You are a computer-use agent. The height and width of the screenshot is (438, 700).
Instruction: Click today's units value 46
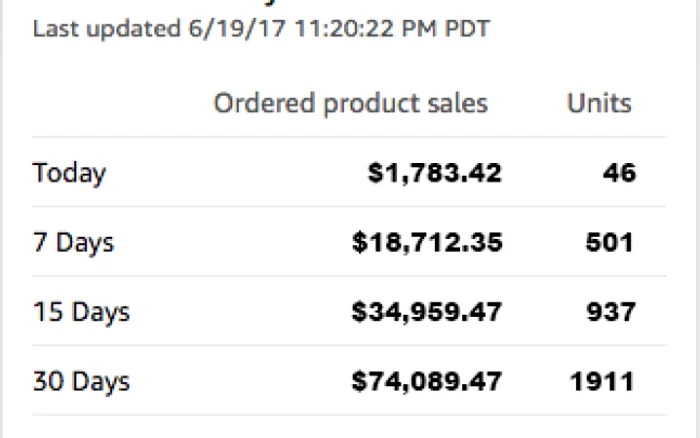point(619,172)
